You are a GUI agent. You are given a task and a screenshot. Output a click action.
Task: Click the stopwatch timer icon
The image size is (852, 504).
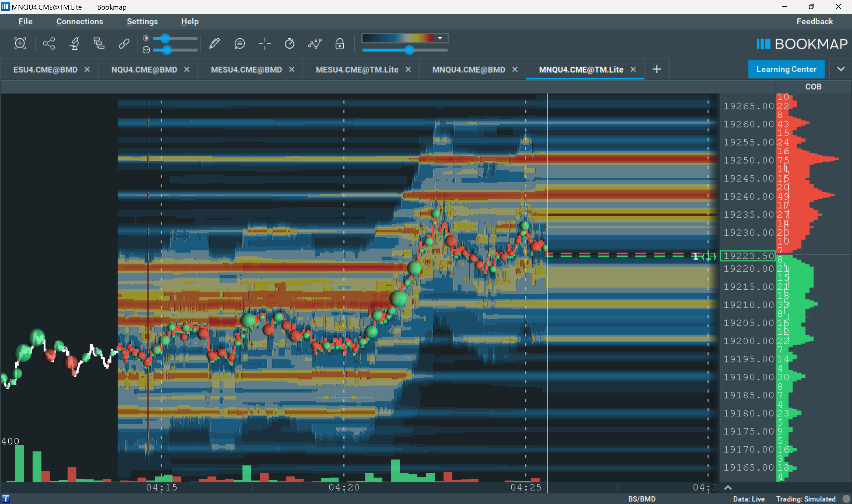click(290, 44)
